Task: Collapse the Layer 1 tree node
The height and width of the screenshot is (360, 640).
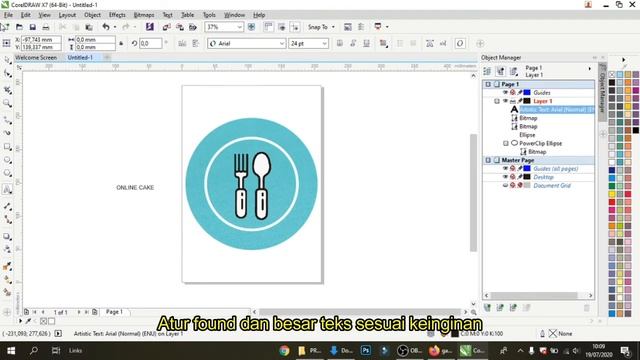Action: point(497,101)
